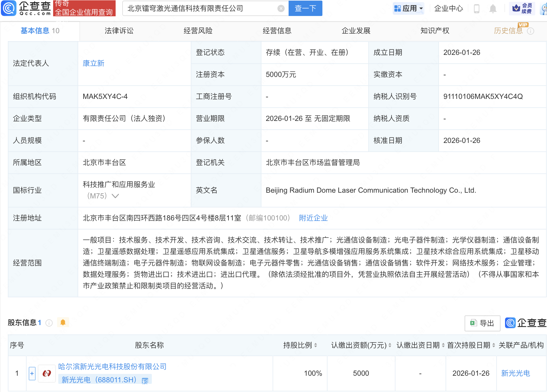
Task: Click the company name search field
Action: pos(199,8)
